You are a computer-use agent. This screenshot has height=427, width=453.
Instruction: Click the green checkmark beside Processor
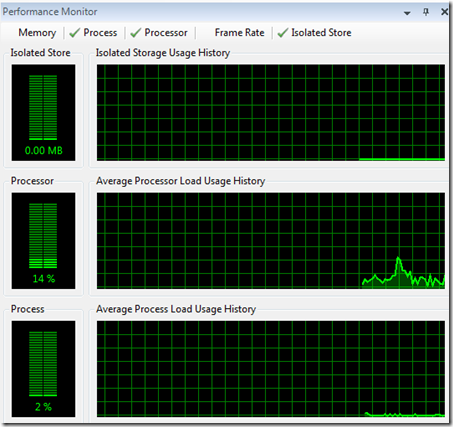click(x=136, y=33)
